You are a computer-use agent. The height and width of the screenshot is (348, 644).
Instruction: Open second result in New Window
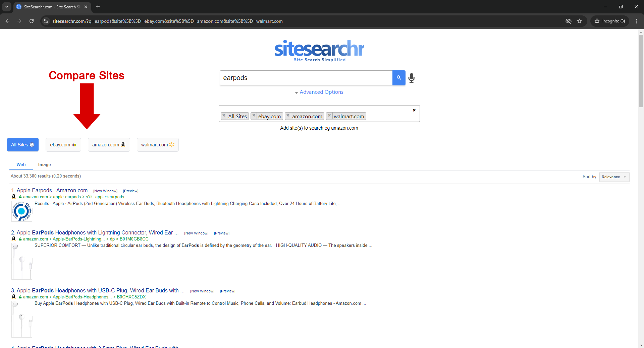[x=196, y=233]
